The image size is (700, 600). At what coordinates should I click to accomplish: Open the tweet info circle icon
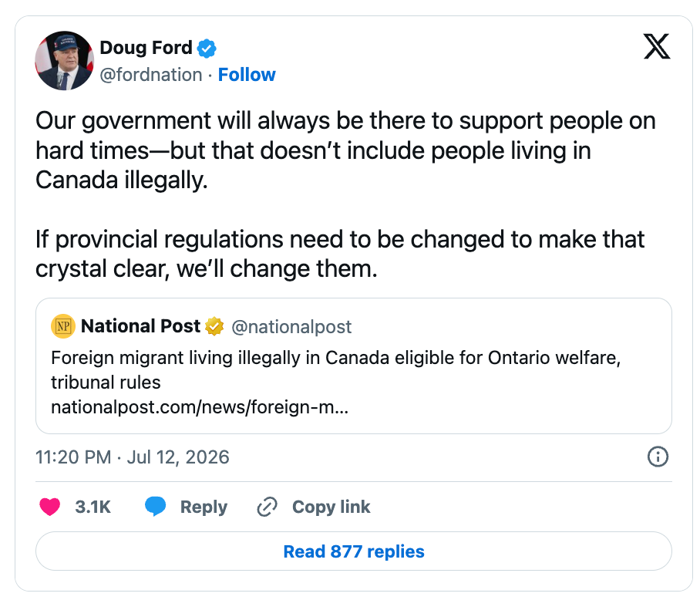pyautogui.click(x=658, y=457)
